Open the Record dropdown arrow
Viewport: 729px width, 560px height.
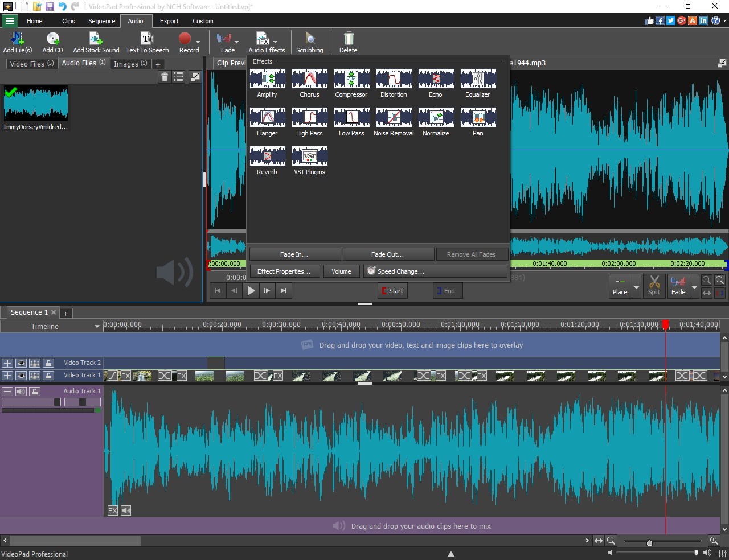196,42
